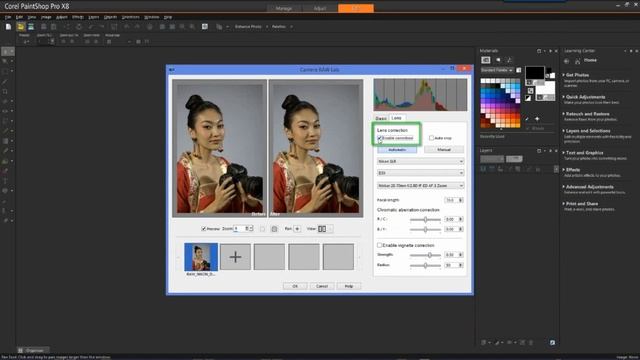Toggle Enable vignette correction checkbox
The width and height of the screenshot is (640, 360).
coord(380,245)
